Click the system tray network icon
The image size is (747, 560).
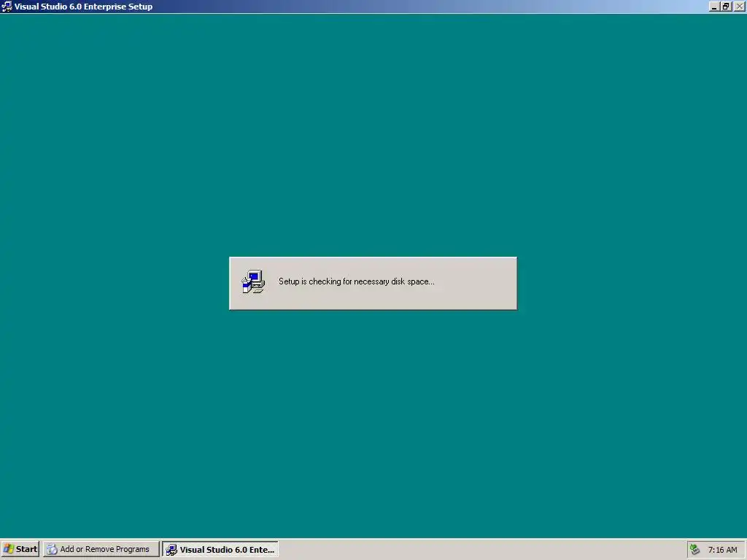[x=695, y=550]
